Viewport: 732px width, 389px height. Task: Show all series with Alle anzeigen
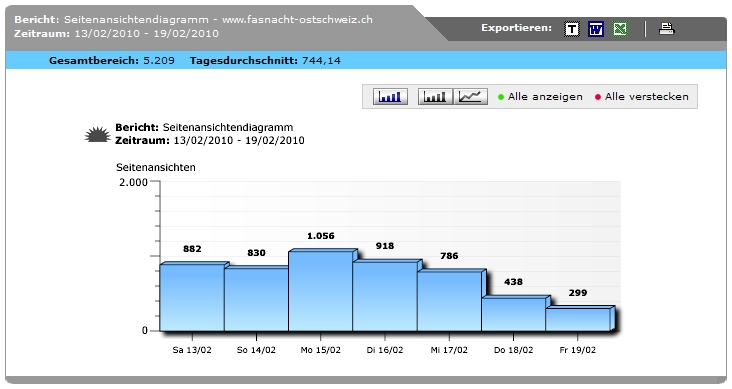click(x=545, y=97)
